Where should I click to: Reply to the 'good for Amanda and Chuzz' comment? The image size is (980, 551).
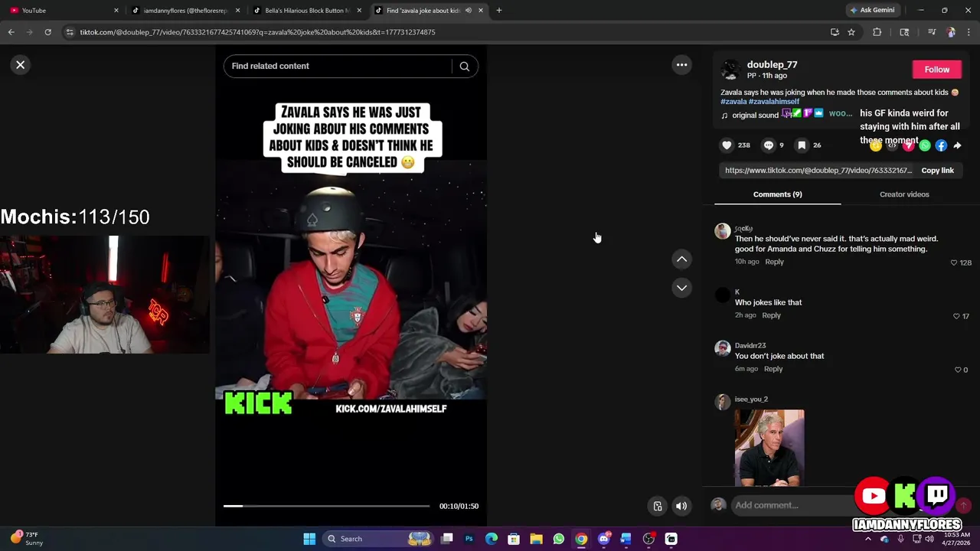click(774, 262)
